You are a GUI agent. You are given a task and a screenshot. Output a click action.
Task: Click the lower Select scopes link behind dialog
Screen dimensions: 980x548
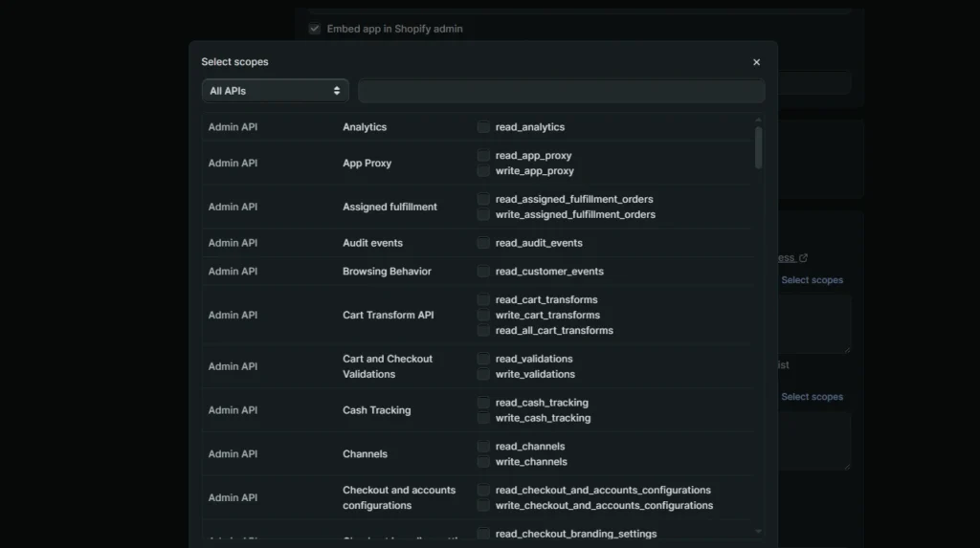(812, 397)
